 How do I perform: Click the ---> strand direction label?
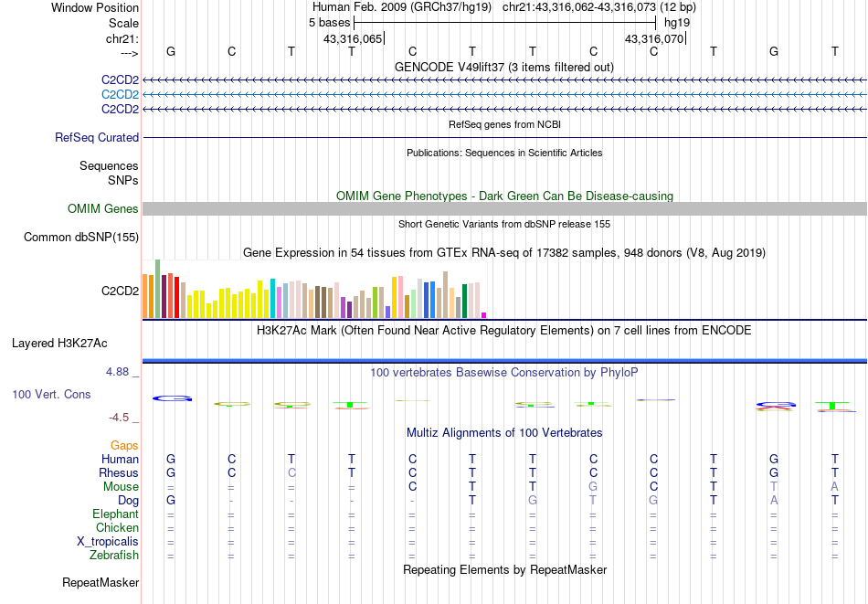pos(130,53)
